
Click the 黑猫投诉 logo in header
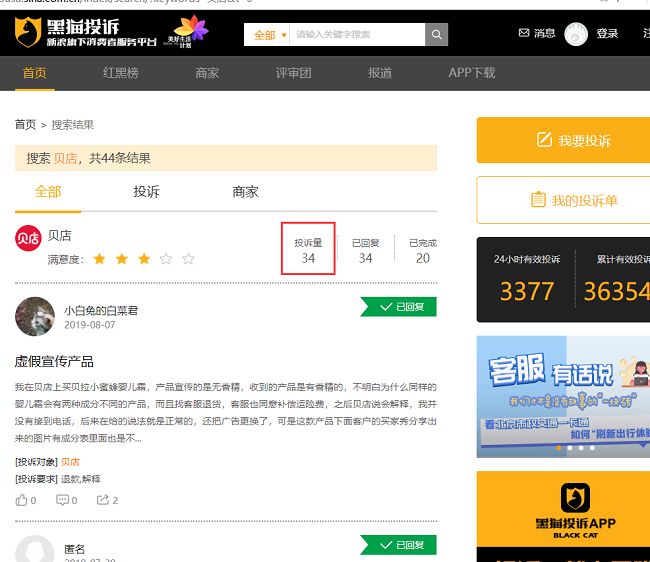click(x=85, y=33)
